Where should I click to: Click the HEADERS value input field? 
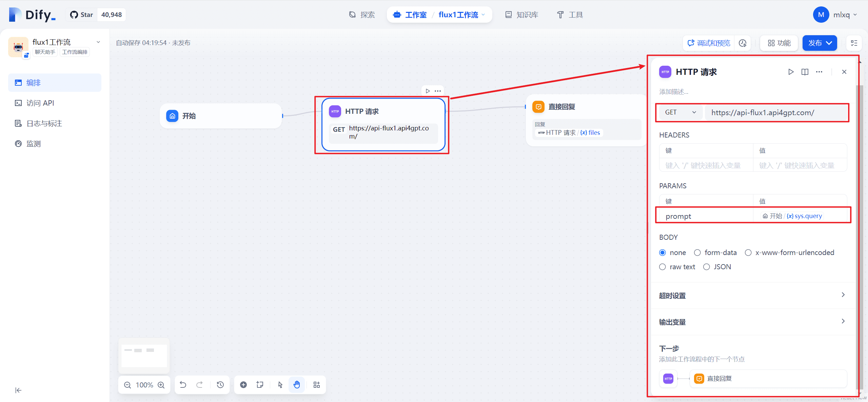[x=800, y=165]
